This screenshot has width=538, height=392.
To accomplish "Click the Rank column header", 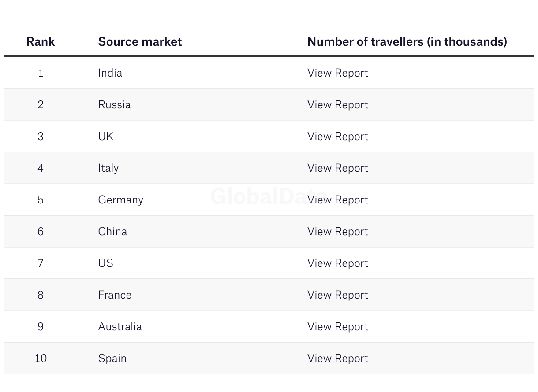I will point(41,41).
